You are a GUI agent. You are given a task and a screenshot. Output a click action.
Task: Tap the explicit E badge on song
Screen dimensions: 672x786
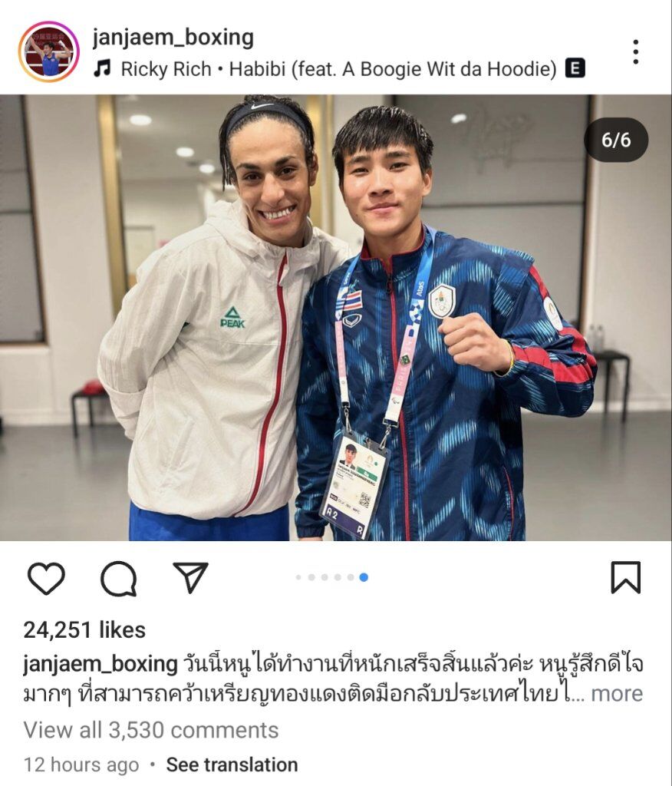click(575, 68)
